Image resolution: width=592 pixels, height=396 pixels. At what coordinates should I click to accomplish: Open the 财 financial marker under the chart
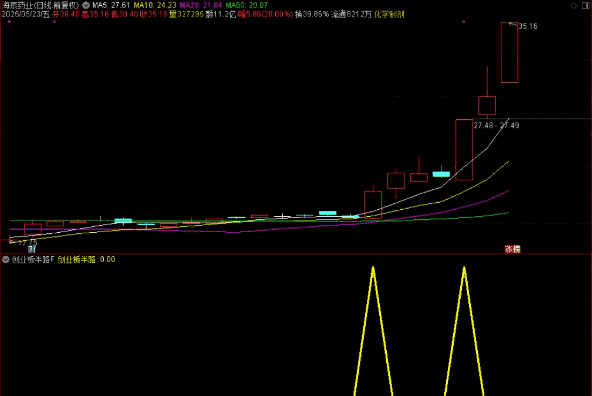tap(32, 249)
